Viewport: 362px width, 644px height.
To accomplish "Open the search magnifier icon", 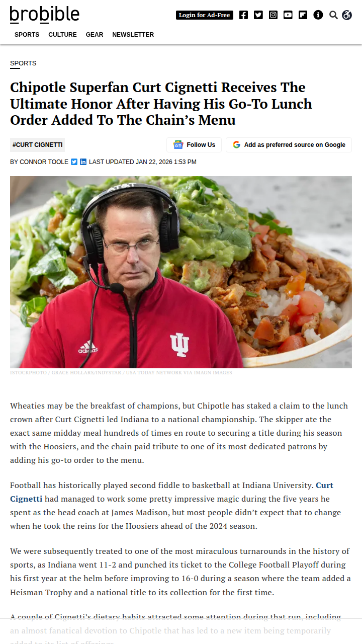I will (333, 15).
